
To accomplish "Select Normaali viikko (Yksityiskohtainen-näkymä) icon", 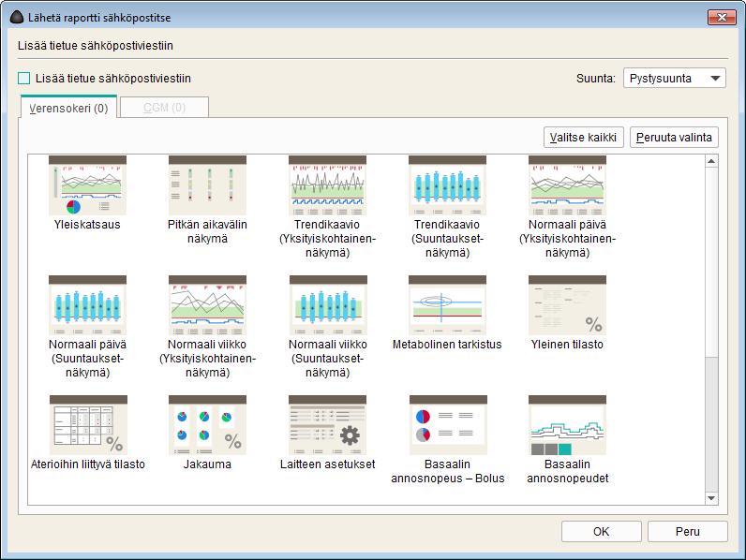I will (x=207, y=305).
